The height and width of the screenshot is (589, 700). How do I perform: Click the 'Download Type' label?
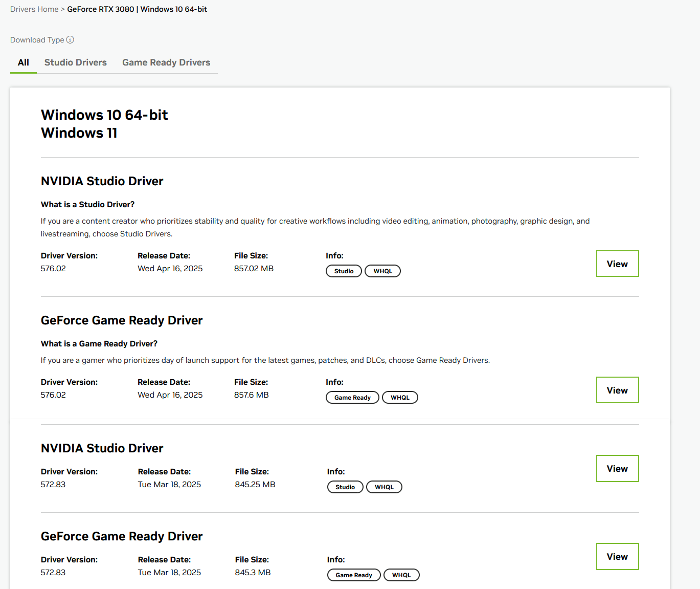[x=37, y=40]
